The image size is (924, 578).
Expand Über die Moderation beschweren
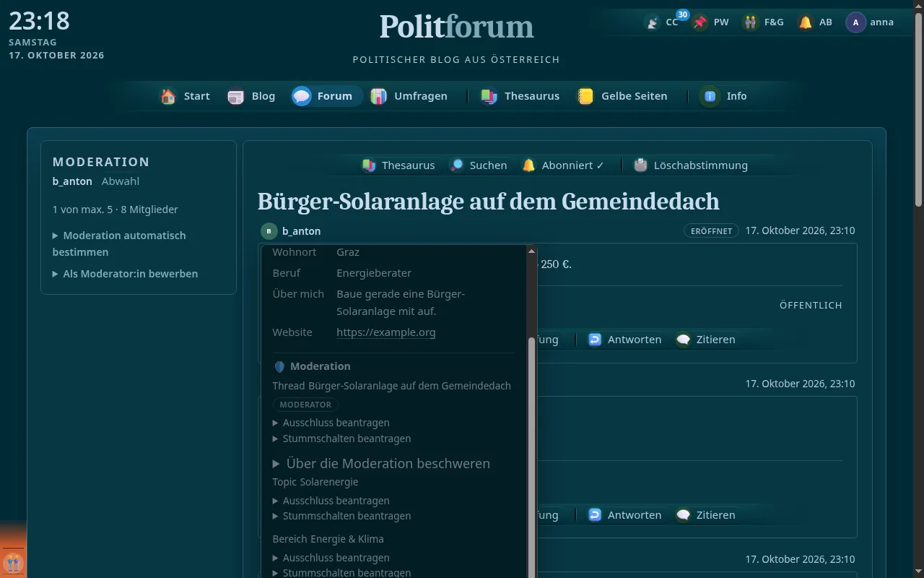[x=381, y=463]
